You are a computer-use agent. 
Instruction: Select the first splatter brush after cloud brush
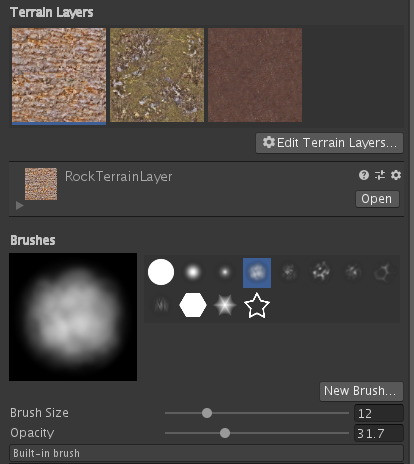289,272
